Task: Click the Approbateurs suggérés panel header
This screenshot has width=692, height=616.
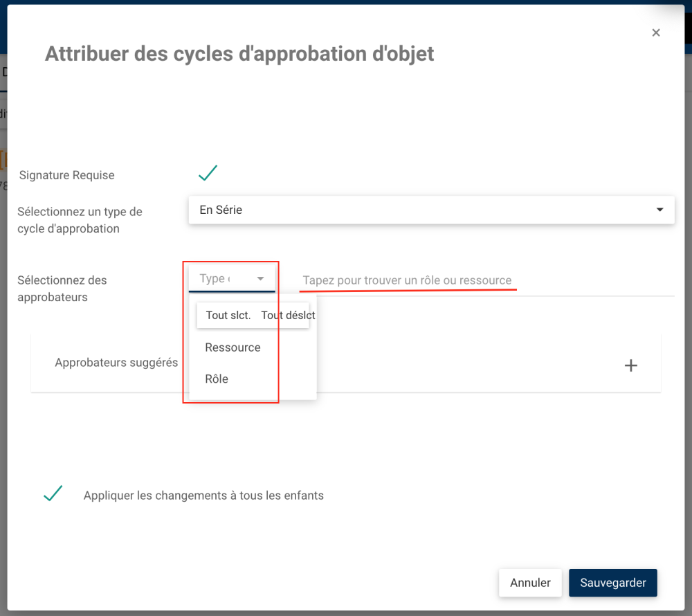Action: [116, 363]
